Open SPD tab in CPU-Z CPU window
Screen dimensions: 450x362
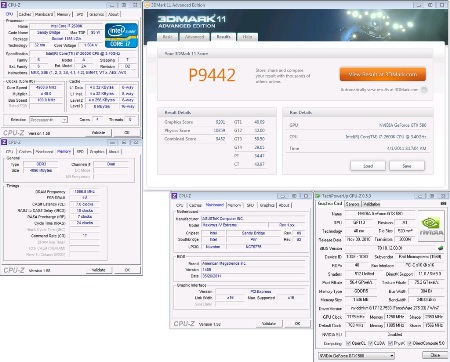point(80,14)
